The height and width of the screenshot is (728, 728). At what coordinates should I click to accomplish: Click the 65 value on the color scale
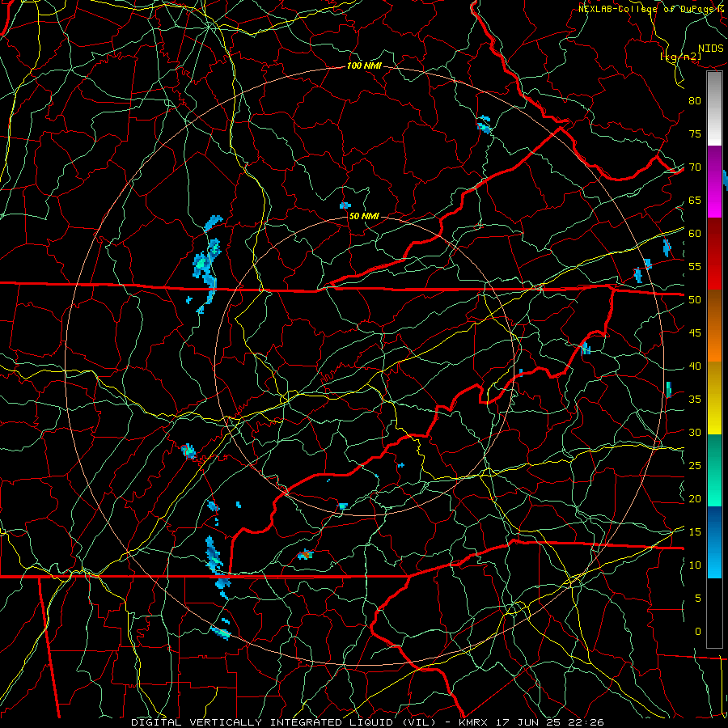coord(695,201)
